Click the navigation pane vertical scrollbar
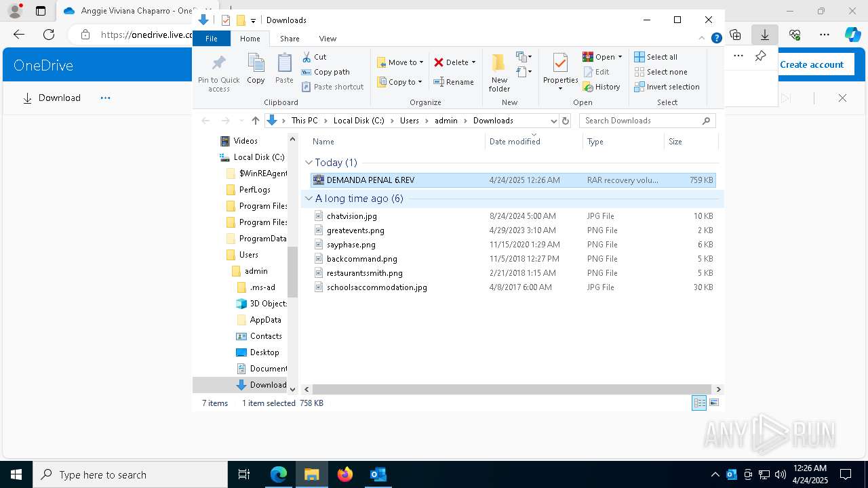 (x=293, y=272)
